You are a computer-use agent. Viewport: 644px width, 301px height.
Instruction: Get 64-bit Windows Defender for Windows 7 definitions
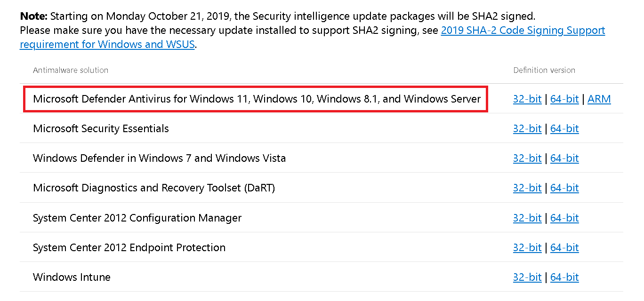(x=564, y=158)
